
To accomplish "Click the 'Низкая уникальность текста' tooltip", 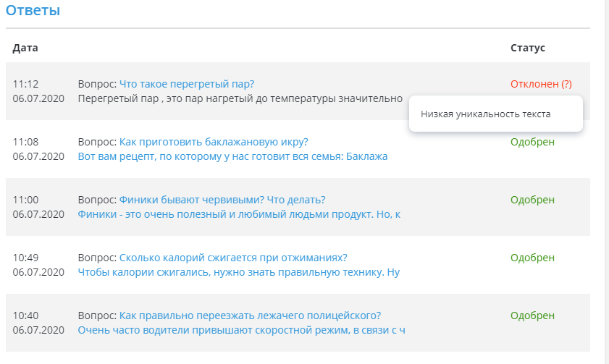I will click(496, 114).
